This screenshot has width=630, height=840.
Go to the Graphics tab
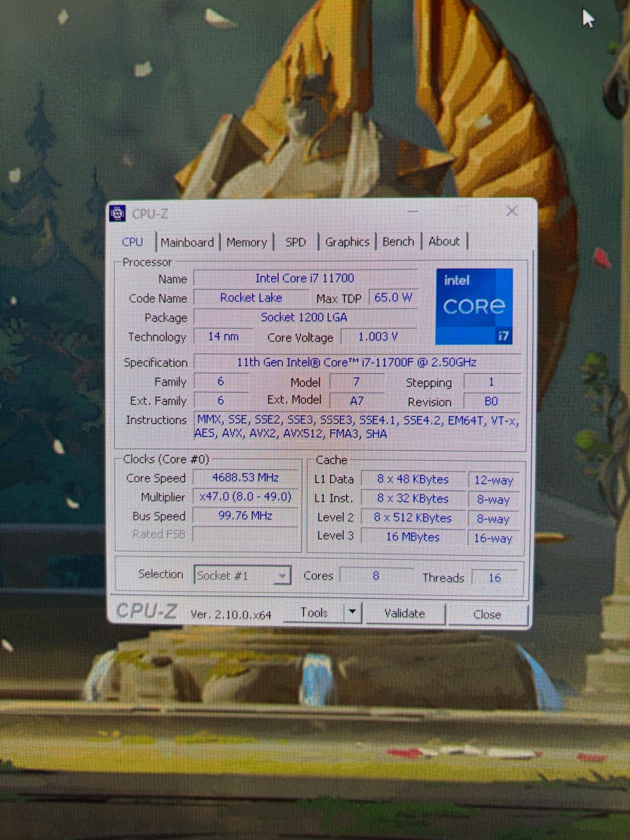[x=347, y=242]
